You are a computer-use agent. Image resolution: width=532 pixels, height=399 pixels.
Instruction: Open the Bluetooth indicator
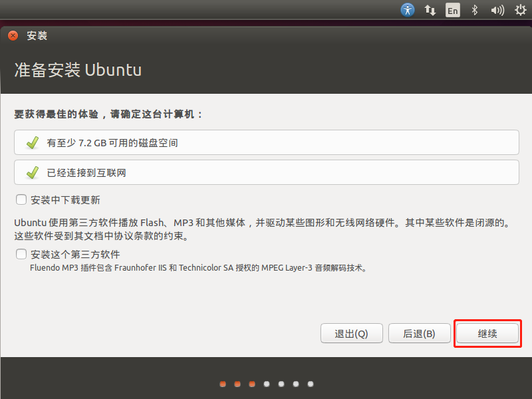tap(475, 10)
